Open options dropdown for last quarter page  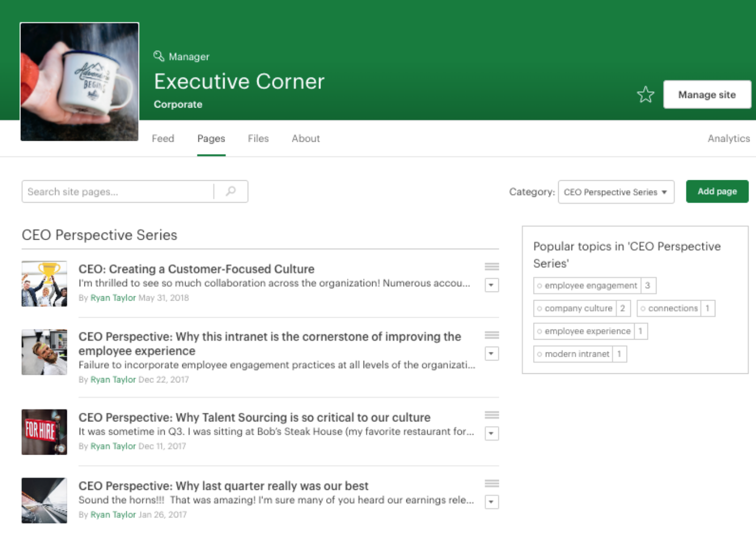(x=492, y=502)
